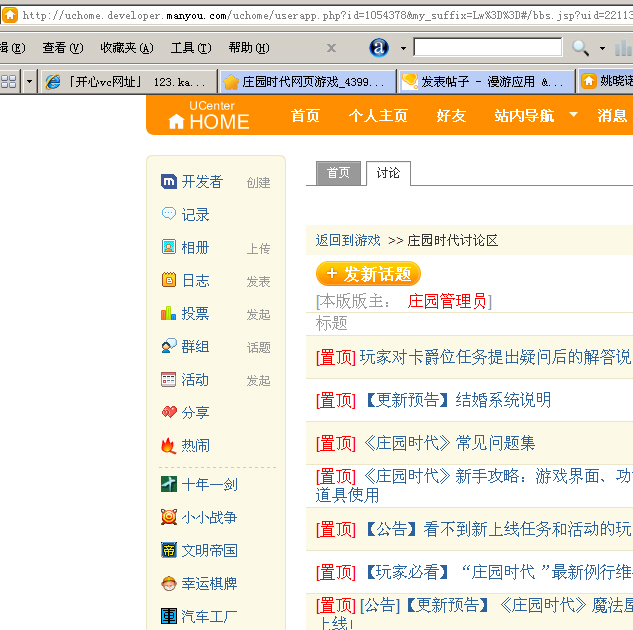Viewport: 633px width, 630px height.
Task: Open 相册 album via its sidebar icon
Action: click(x=169, y=248)
